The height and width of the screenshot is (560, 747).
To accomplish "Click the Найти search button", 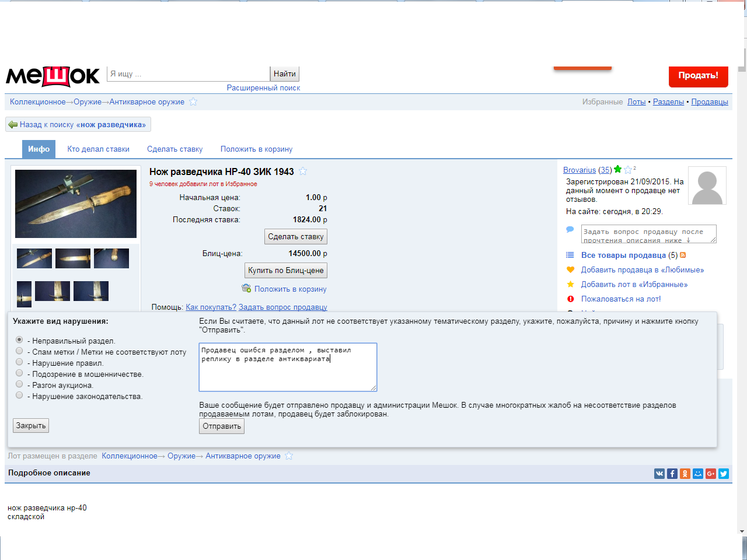I will click(x=285, y=73).
